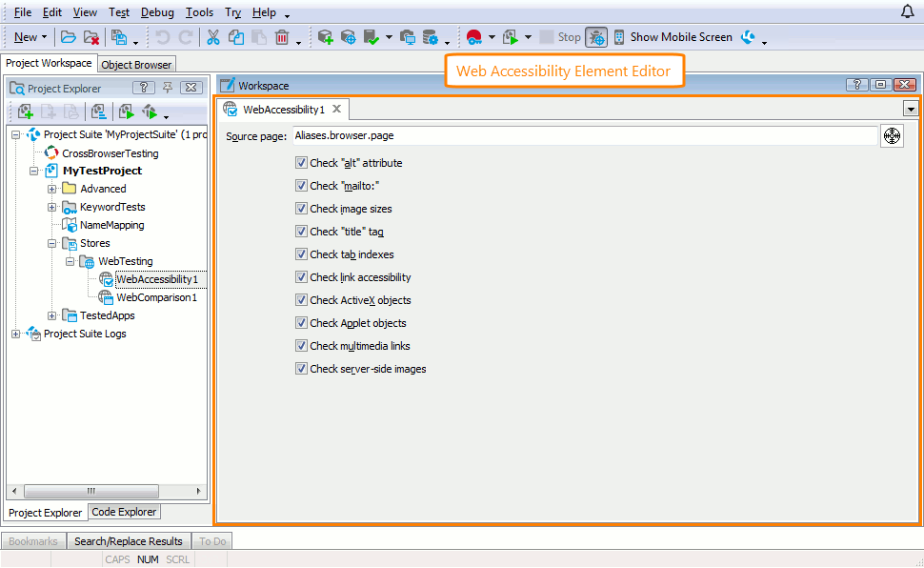924x568 pixels.
Task: Click the blue-lined project item icon in Project Explorer toolbar
Action: [98, 112]
